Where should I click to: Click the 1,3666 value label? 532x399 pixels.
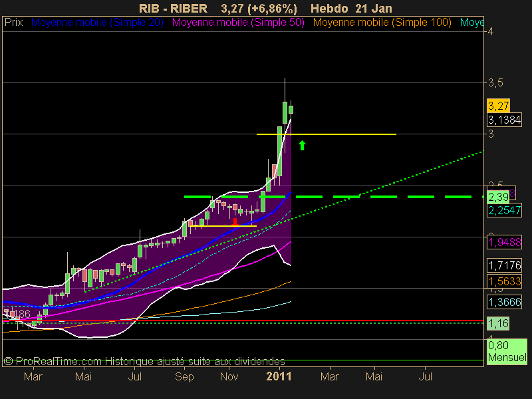click(504, 302)
